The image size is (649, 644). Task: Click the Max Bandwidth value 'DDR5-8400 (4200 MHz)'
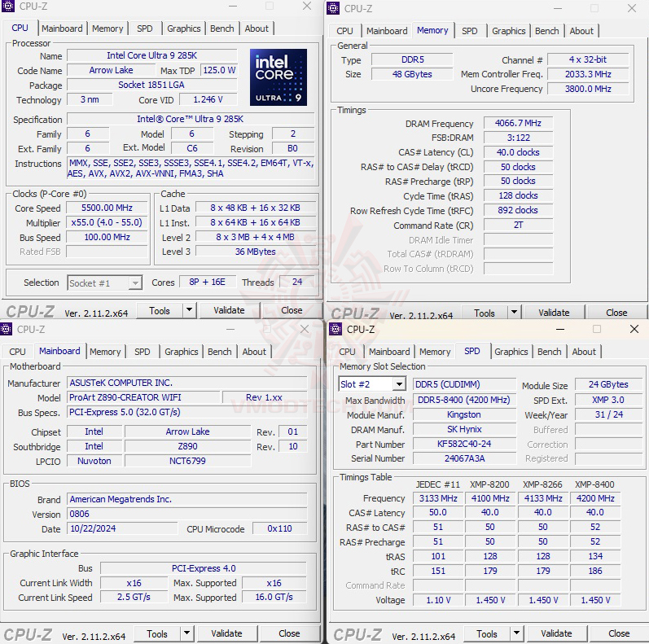click(x=464, y=400)
